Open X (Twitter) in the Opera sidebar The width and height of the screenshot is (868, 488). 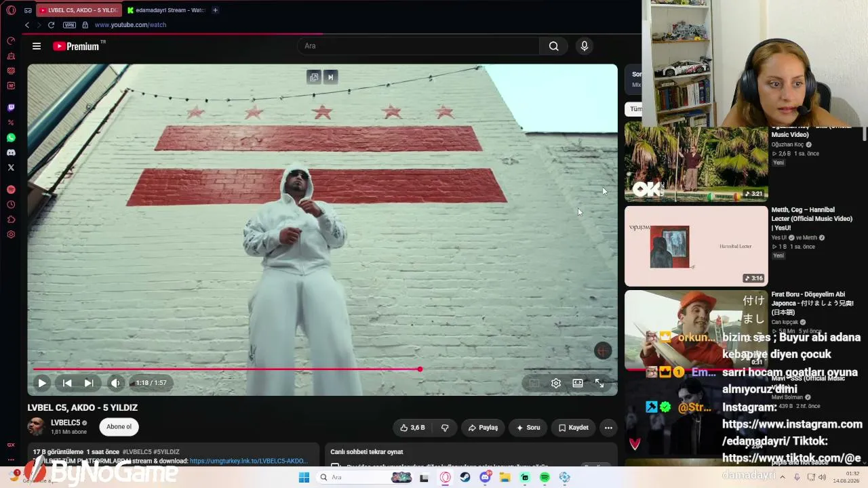click(x=11, y=167)
